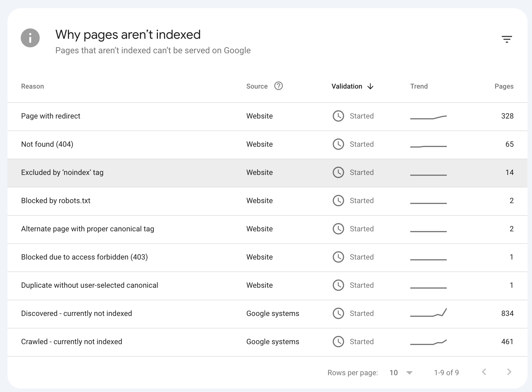Click trend sparkline for Page with redirect
Viewport: 532px width, 392px height.
tap(428, 117)
